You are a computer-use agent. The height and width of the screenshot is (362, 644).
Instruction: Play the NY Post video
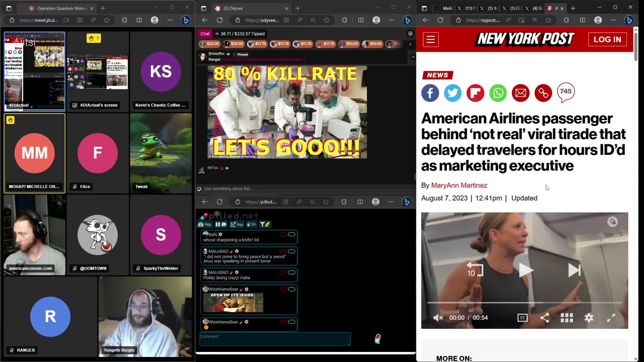pyautogui.click(x=525, y=270)
